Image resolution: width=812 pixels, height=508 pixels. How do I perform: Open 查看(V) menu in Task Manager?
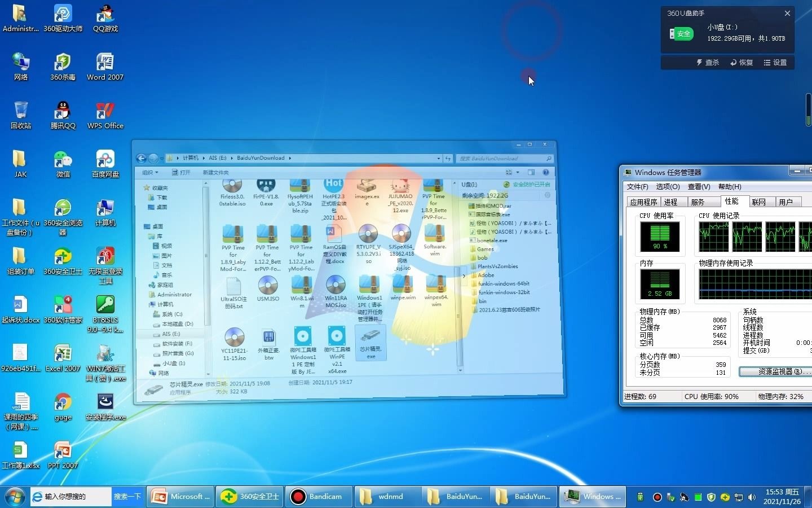(x=699, y=186)
